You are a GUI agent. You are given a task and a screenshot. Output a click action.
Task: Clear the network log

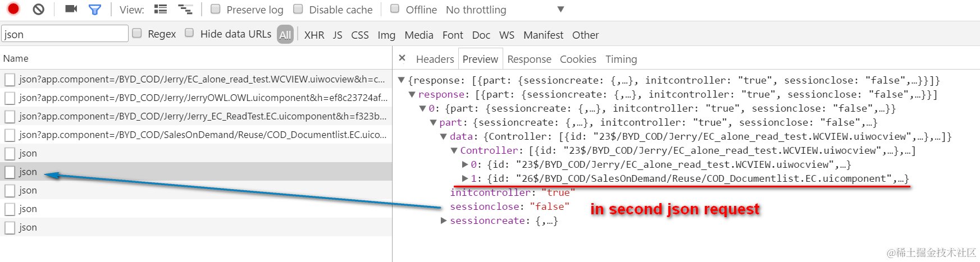(38, 9)
